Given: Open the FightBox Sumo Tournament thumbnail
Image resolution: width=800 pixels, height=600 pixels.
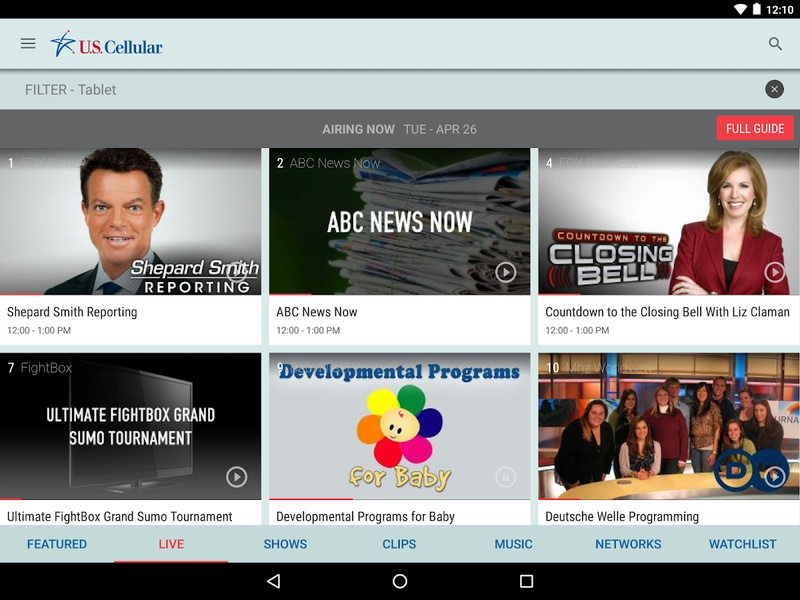Looking at the screenshot, I should (x=131, y=426).
